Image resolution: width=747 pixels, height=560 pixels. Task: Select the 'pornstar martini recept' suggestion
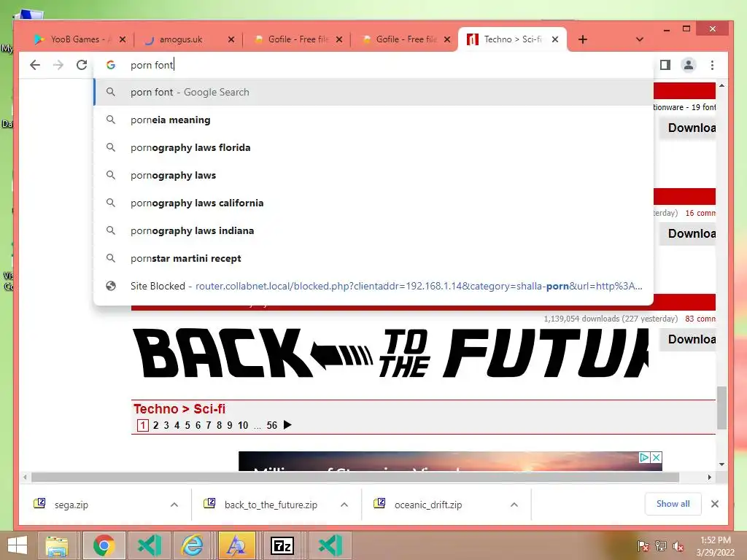[373, 258]
